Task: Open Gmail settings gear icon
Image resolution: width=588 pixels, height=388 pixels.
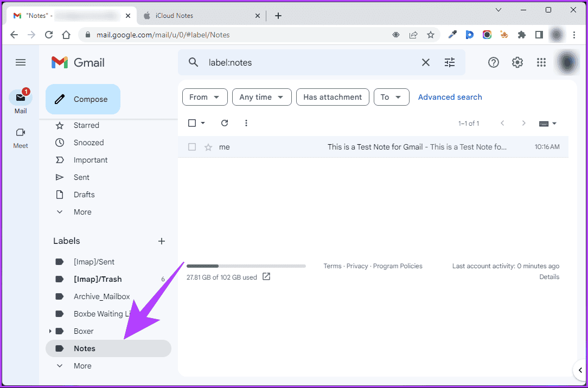Action: (x=517, y=62)
